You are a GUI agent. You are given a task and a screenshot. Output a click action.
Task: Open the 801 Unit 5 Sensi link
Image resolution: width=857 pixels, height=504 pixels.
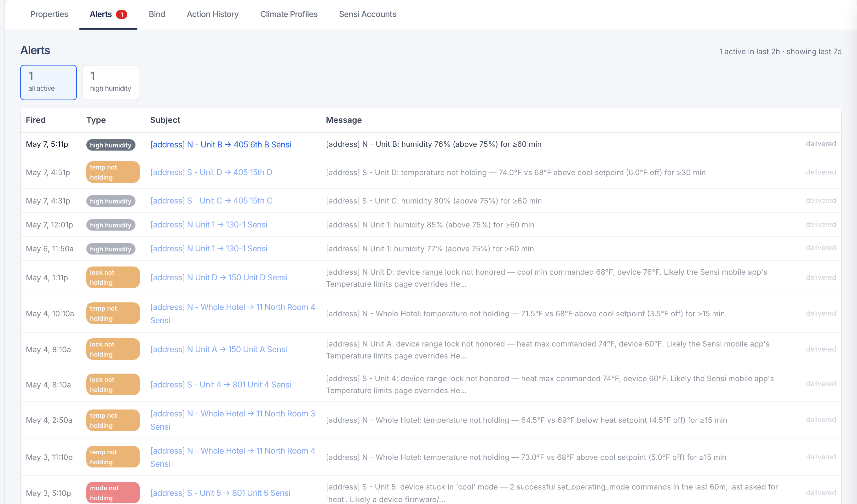220,493
